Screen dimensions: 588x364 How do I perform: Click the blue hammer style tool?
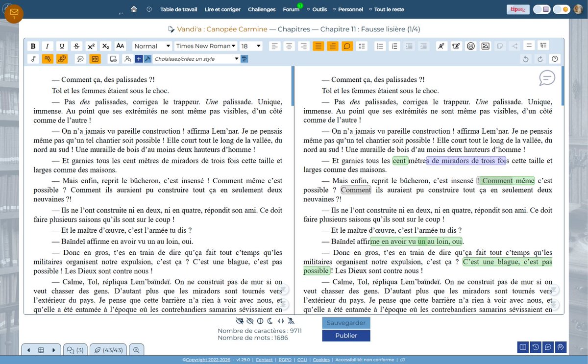(147, 59)
